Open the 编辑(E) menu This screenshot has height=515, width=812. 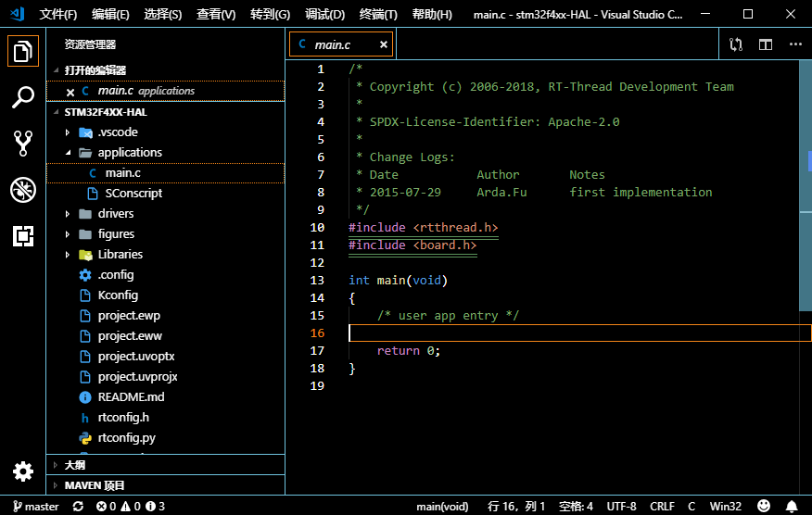point(110,15)
